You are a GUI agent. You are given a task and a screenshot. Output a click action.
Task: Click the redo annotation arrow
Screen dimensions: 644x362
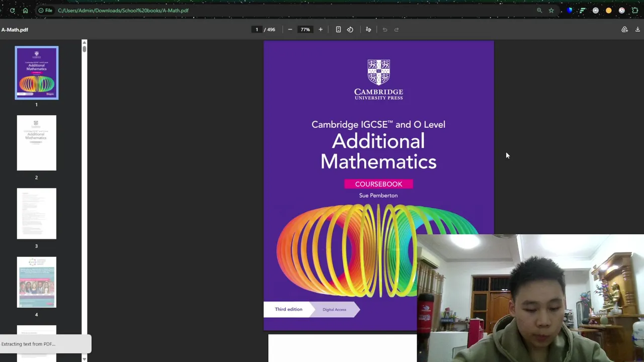tap(396, 30)
